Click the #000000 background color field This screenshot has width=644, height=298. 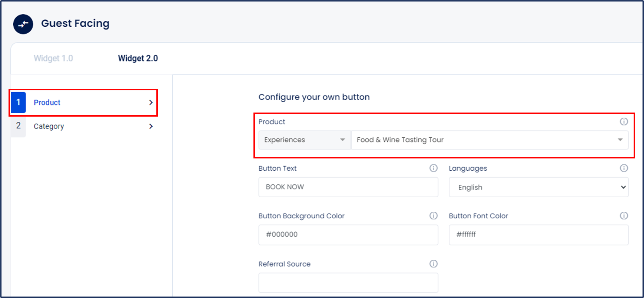pyautogui.click(x=348, y=235)
